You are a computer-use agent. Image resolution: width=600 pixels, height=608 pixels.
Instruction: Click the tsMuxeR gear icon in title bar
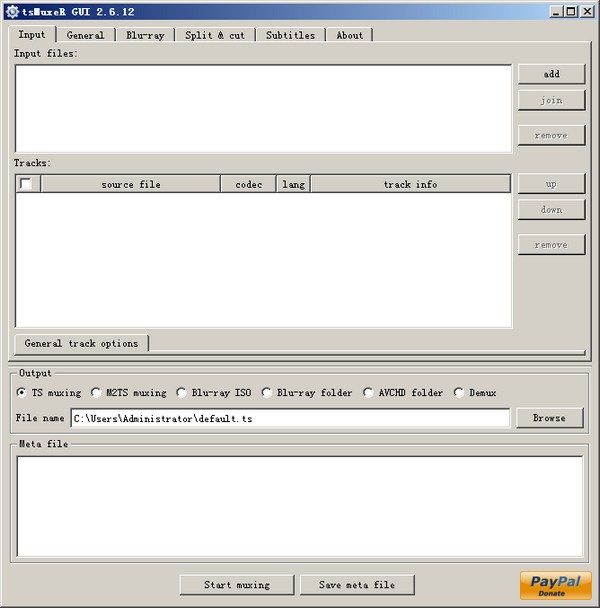12,12
